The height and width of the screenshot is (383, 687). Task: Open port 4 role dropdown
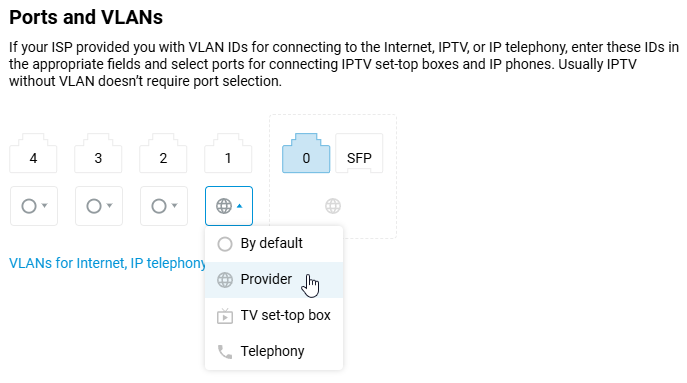(x=34, y=206)
